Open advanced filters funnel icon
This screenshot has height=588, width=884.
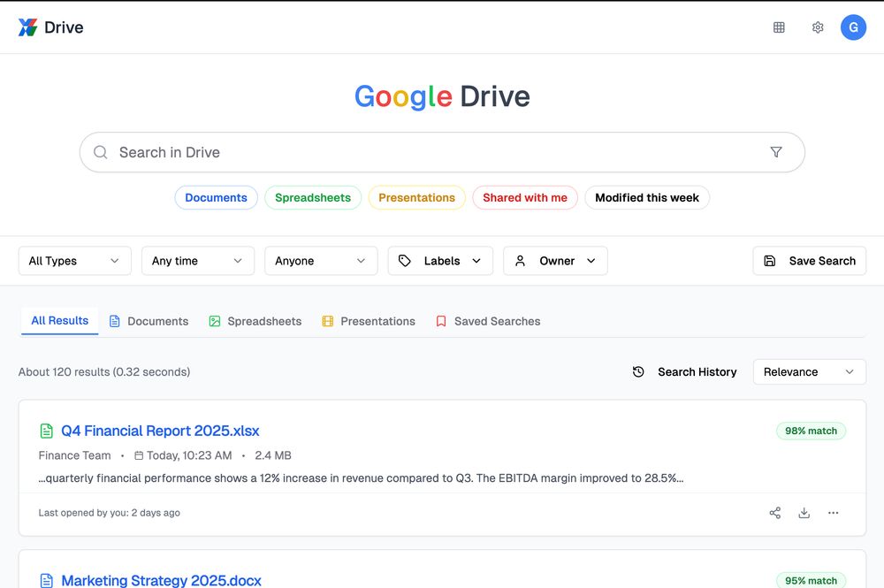click(776, 152)
